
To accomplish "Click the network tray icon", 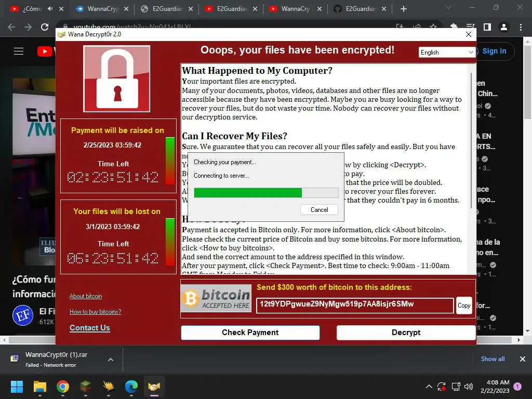I will point(456,387).
